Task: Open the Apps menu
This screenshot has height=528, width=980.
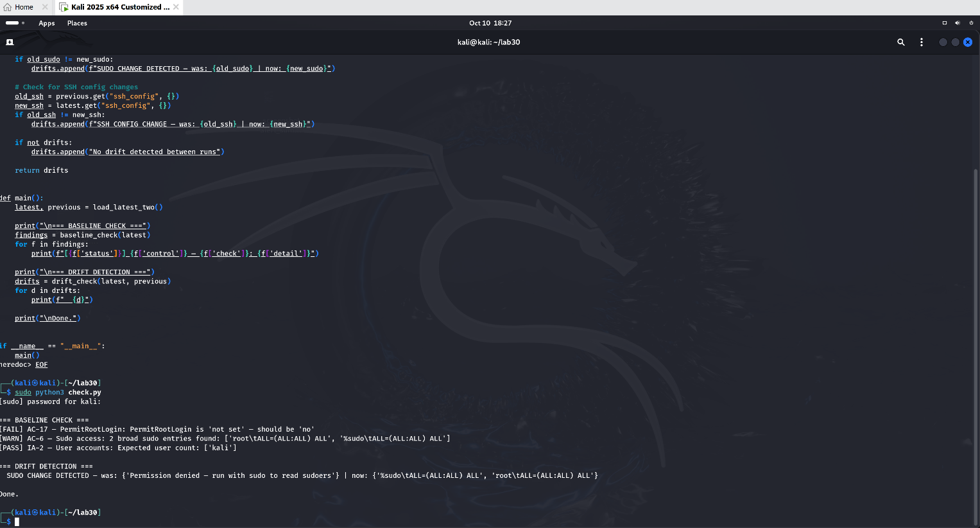Action: click(47, 23)
